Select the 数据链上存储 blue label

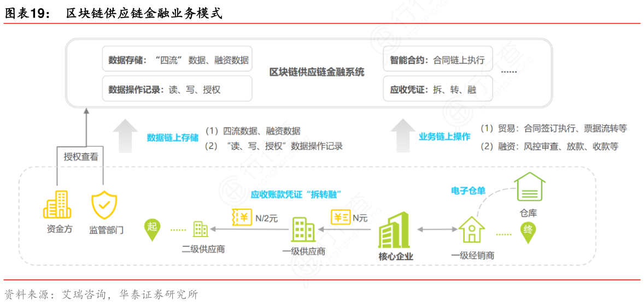click(x=173, y=138)
